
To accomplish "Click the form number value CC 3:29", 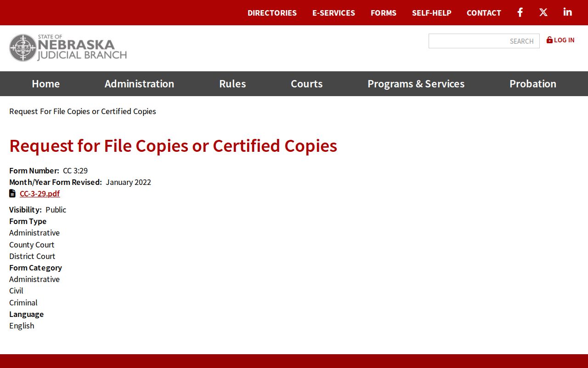I will pos(75,171).
